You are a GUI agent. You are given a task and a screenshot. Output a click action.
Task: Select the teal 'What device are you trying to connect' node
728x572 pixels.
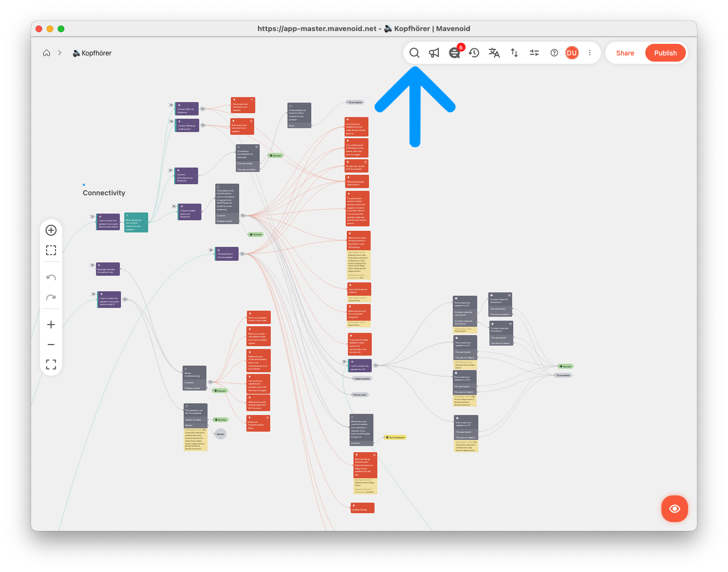click(x=136, y=222)
